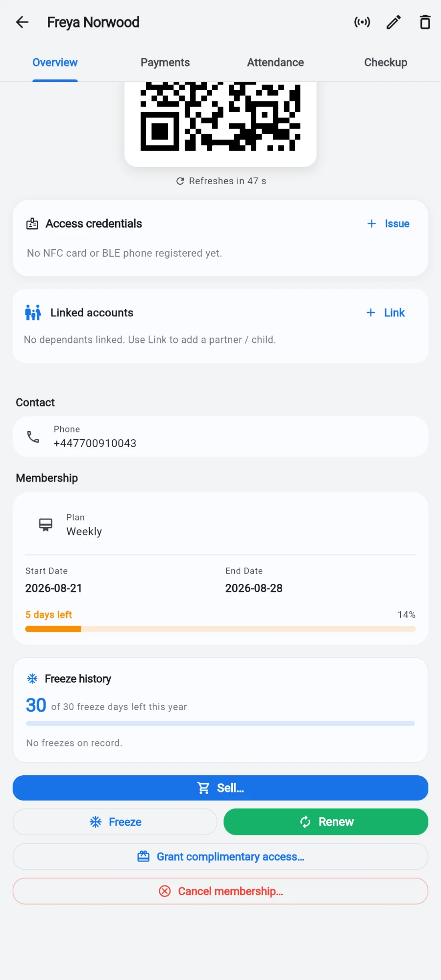Renew the membership

pyautogui.click(x=326, y=822)
